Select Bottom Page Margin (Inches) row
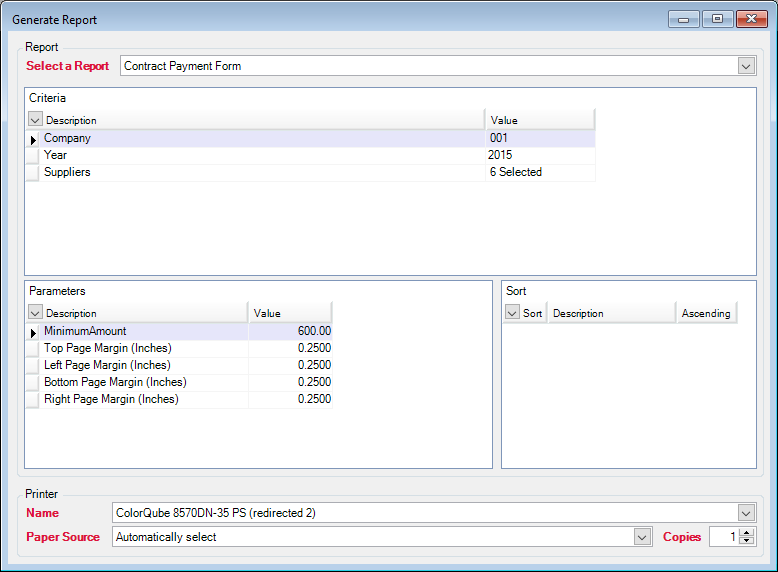 (179, 382)
